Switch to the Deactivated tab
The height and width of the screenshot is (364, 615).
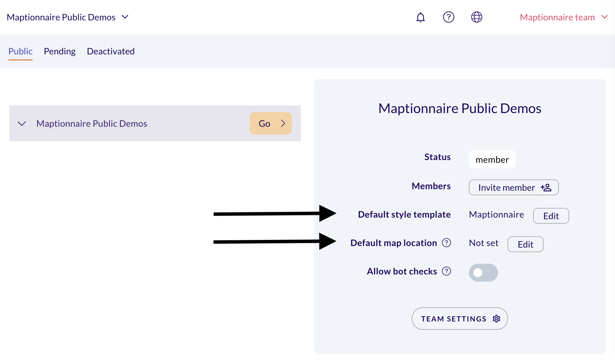click(111, 51)
